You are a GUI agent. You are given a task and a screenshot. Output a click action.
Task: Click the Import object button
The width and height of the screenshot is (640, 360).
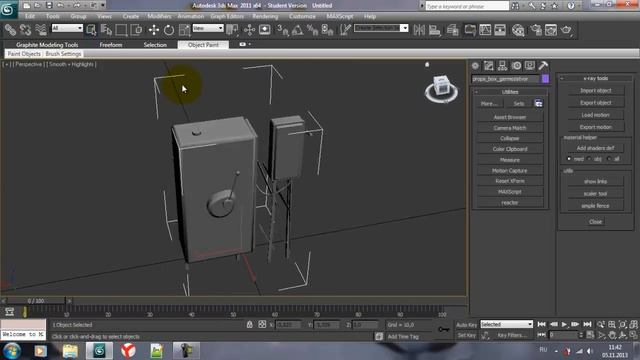(x=596, y=90)
